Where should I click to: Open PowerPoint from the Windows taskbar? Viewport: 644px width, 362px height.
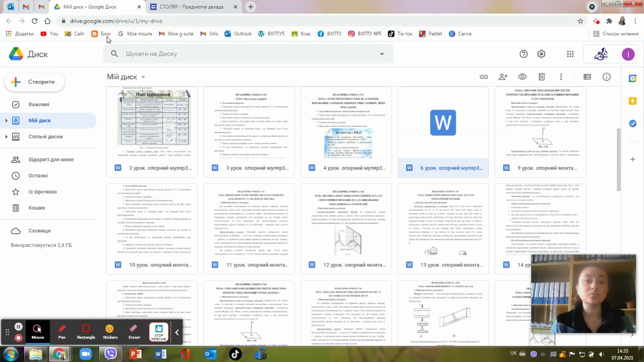[x=136, y=354]
